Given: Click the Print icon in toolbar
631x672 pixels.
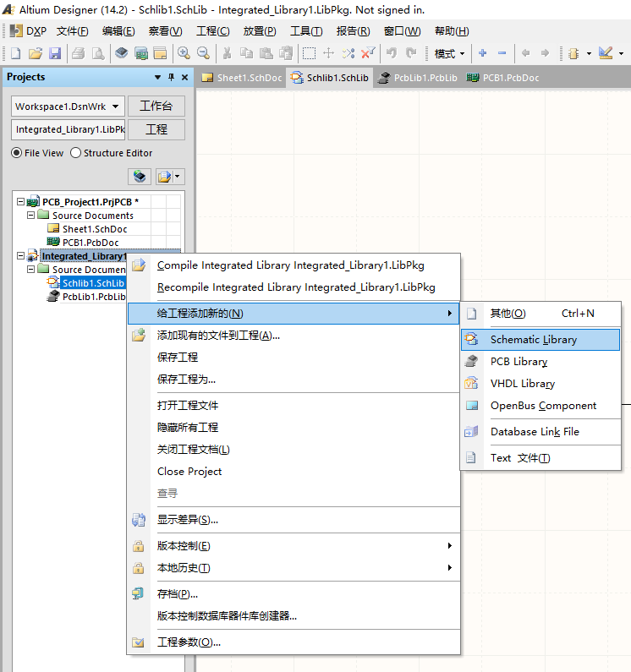Looking at the screenshot, I should tap(78, 53).
